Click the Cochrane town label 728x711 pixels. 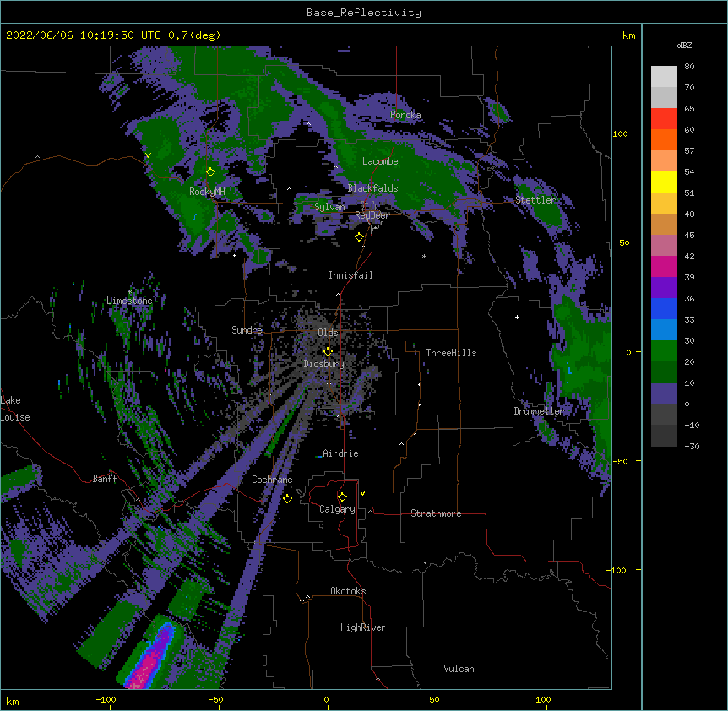272,480
